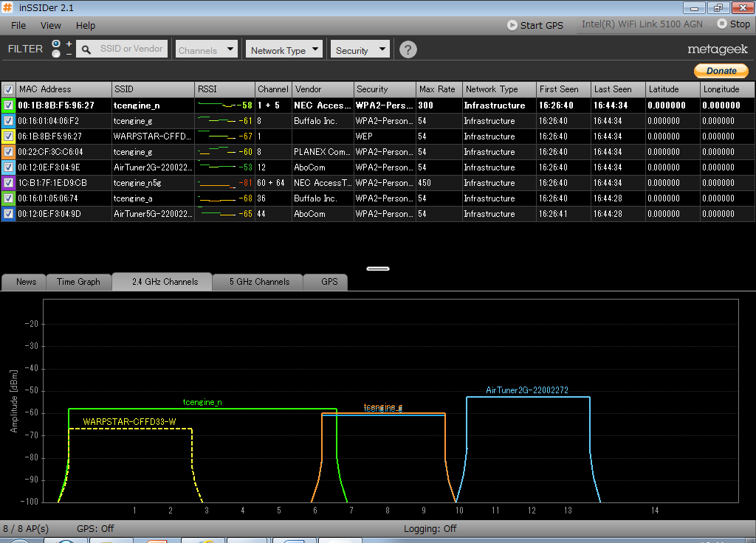Open the Channels filter dropdown
Screen dimensions: 756x543
pyautogui.click(x=207, y=49)
